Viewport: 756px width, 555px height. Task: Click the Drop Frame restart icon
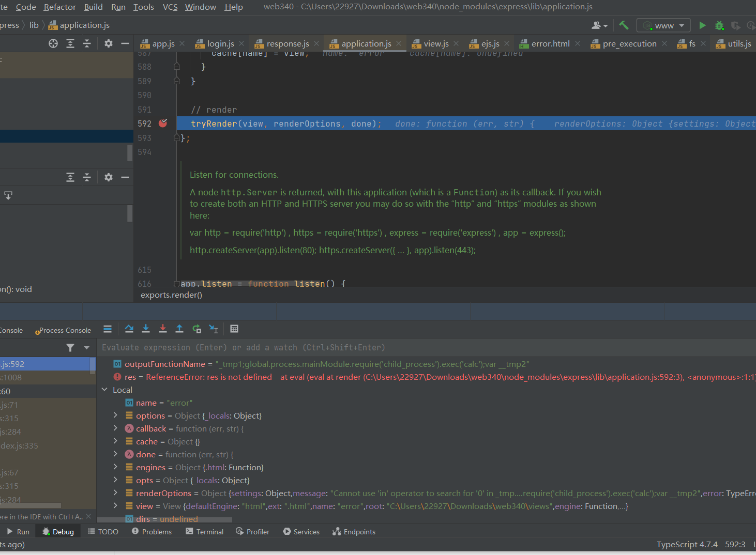[196, 329]
